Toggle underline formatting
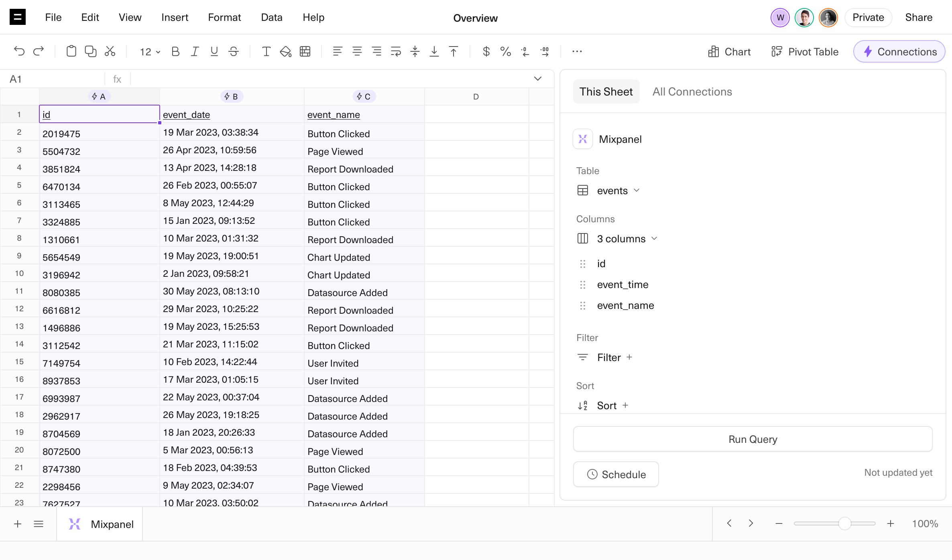This screenshot has height=560, width=952. pos(214,51)
